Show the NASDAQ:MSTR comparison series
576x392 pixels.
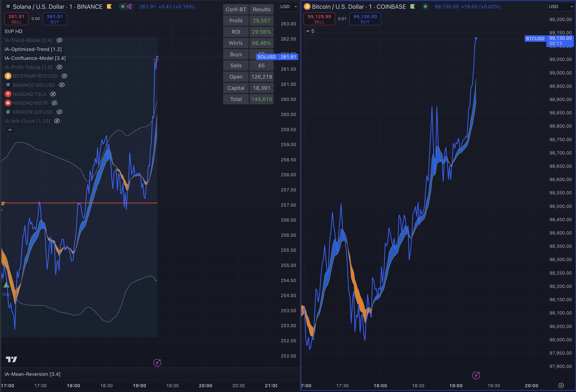[54, 103]
